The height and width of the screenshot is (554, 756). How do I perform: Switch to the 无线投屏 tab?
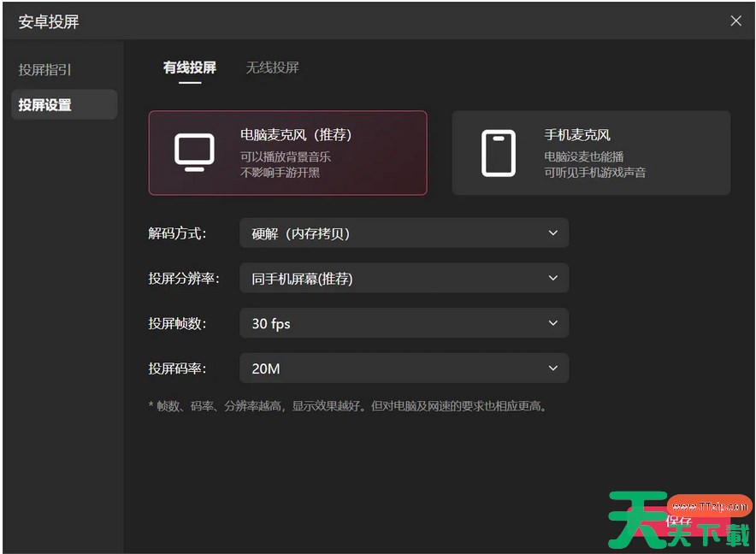pos(272,68)
